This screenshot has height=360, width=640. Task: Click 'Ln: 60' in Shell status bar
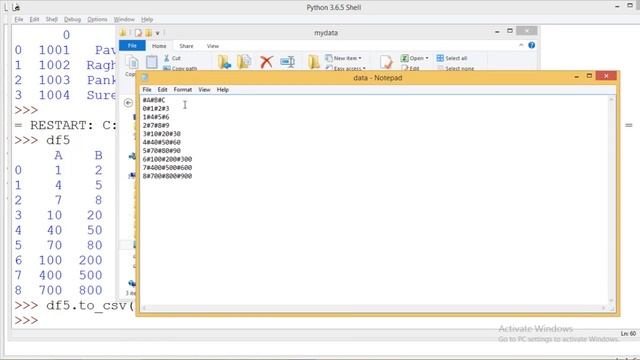[628, 334]
